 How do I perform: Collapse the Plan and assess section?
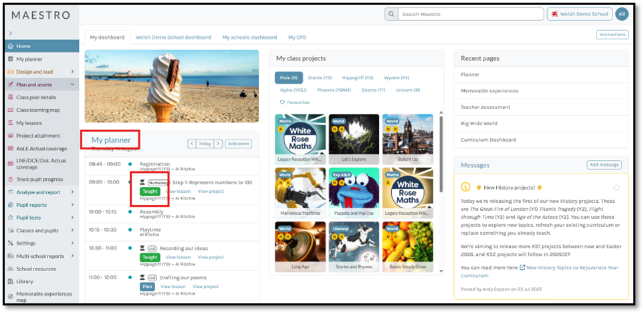pos(72,84)
